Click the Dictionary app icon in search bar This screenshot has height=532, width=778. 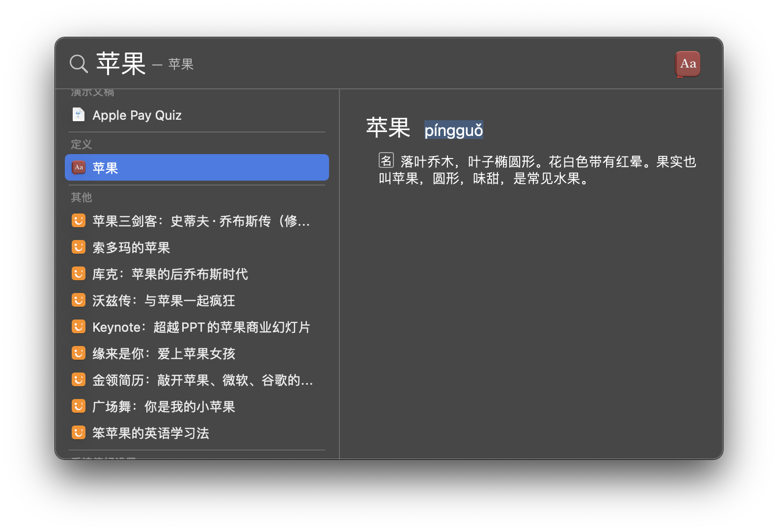coord(688,64)
